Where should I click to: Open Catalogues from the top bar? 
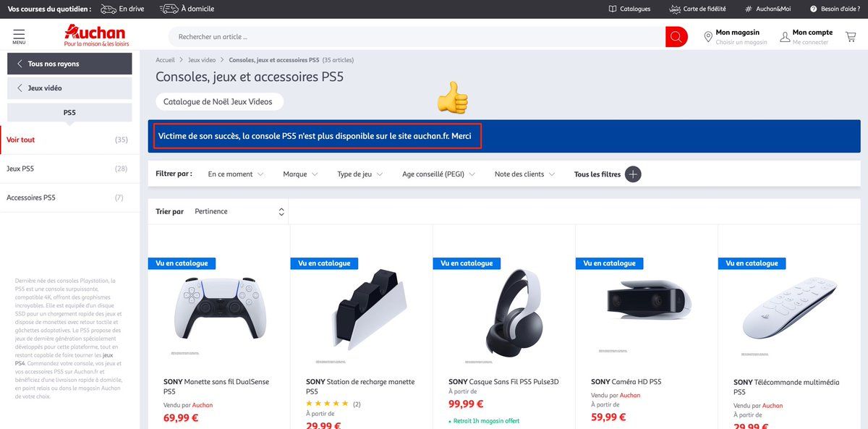[629, 9]
